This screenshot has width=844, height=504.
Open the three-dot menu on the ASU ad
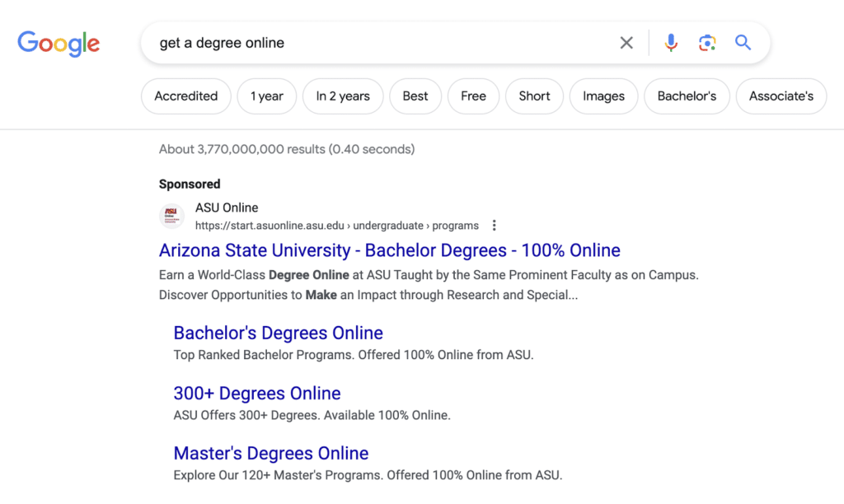(x=494, y=225)
